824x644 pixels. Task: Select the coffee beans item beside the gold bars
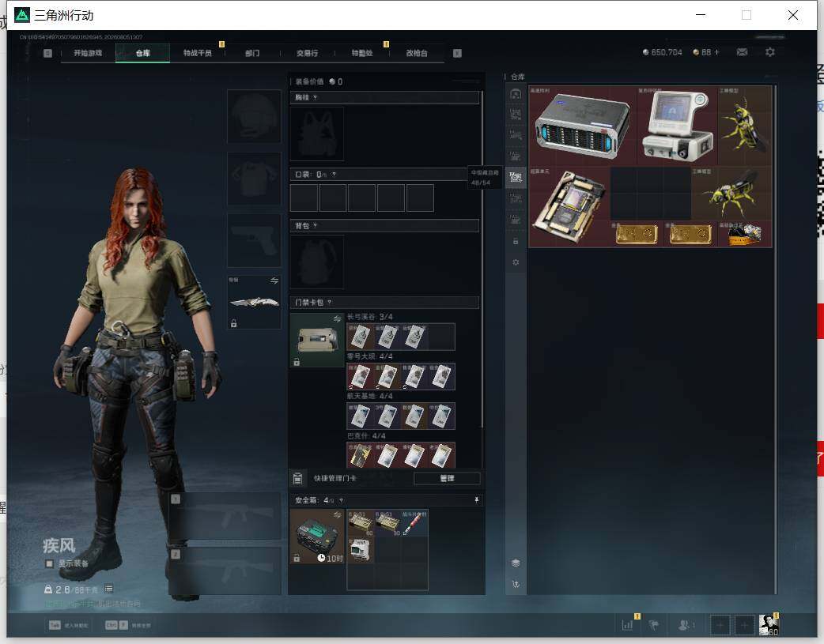click(745, 234)
